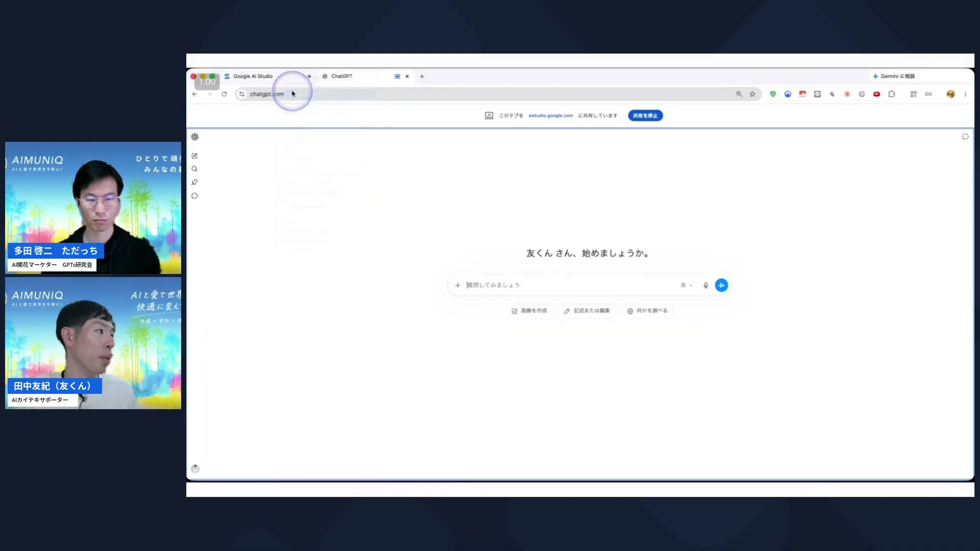Screen dimensions: 980x551
Task: Click the pin icon in ChatGPT sidebar
Action: coord(194,182)
